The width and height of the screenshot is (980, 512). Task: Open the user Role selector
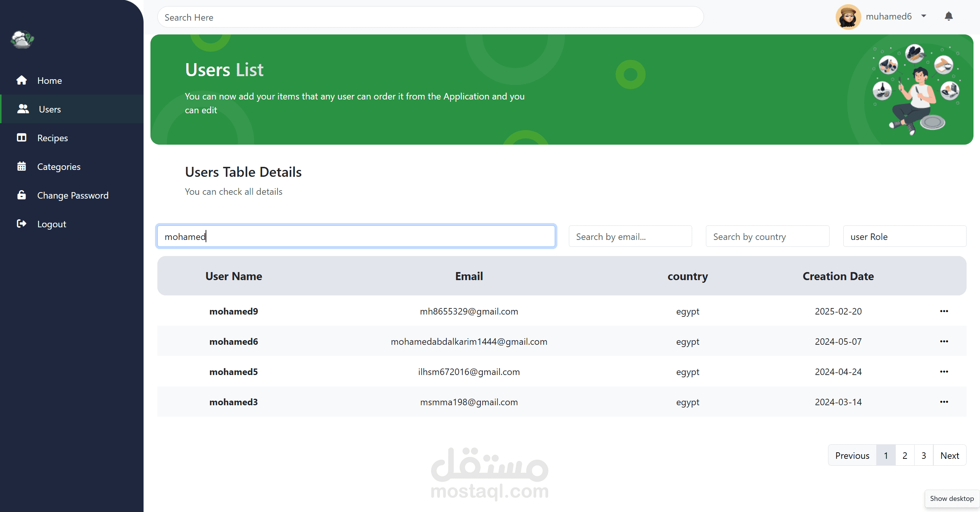905,236
